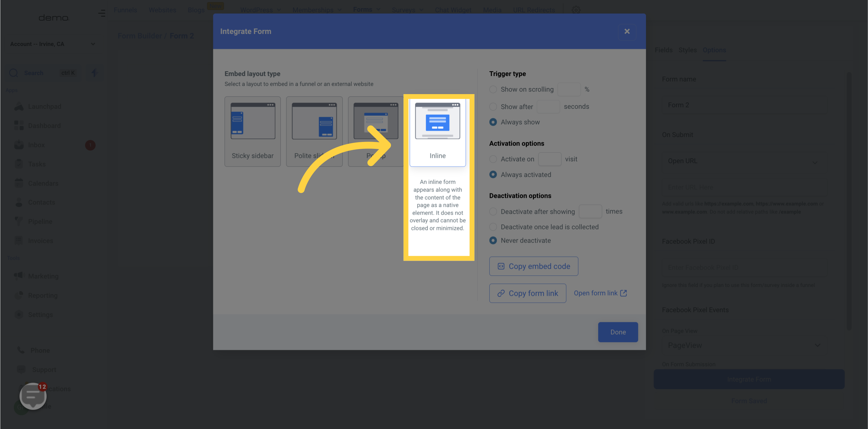Click the Activate on visit number field

tap(549, 159)
